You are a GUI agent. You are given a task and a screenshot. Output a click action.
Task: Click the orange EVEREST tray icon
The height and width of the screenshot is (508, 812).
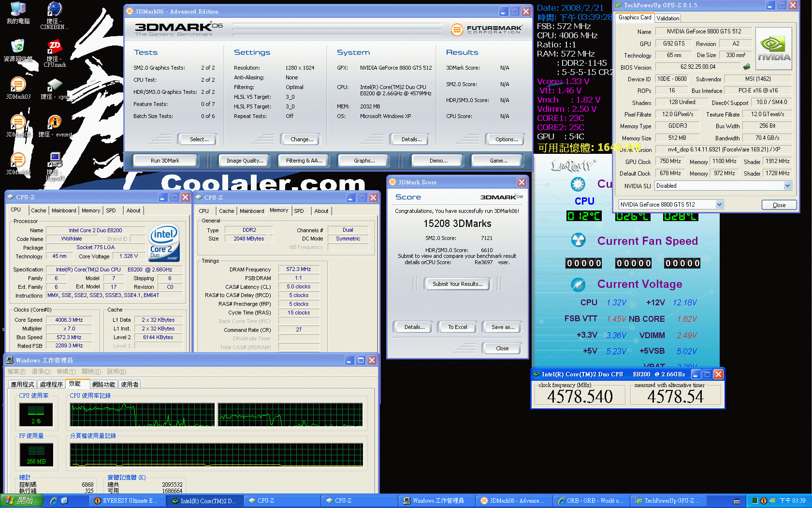coord(764,501)
